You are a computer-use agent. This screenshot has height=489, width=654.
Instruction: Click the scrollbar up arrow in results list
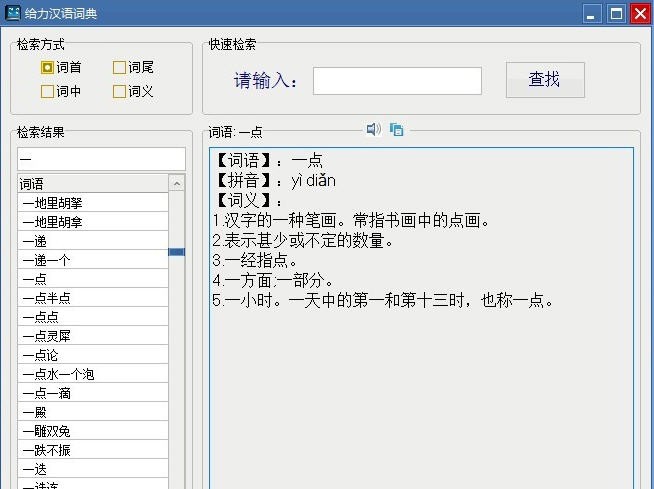tap(177, 183)
